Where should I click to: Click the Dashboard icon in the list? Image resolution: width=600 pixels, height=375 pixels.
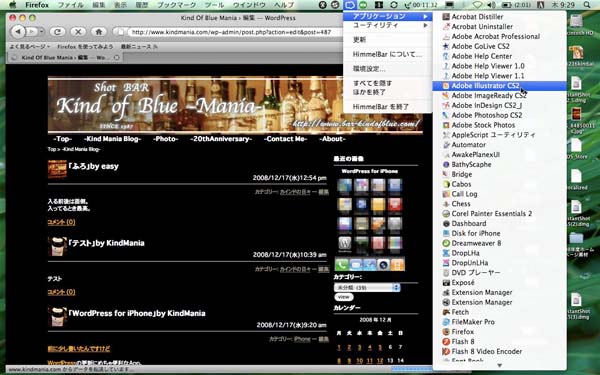tap(446, 224)
